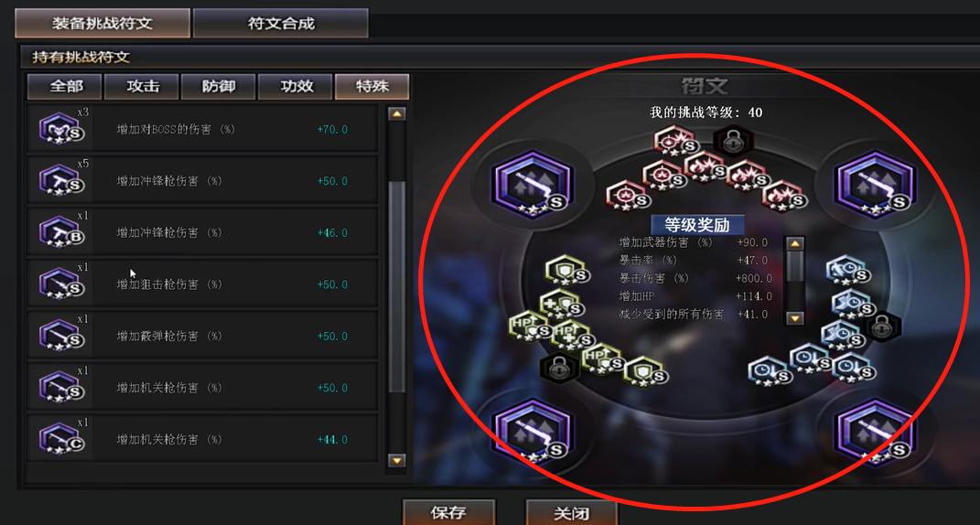Click the rune list scroll down arrow
The height and width of the screenshot is (525, 980).
(397, 461)
